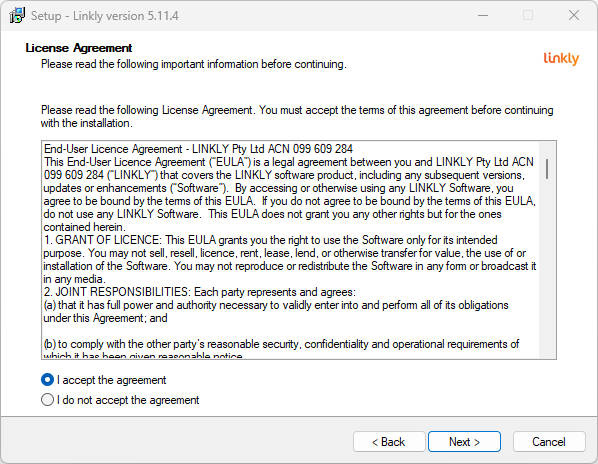Image resolution: width=598 pixels, height=464 pixels.
Task: Click the setup installer icon in title bar
Action: (x=17, y=16)
